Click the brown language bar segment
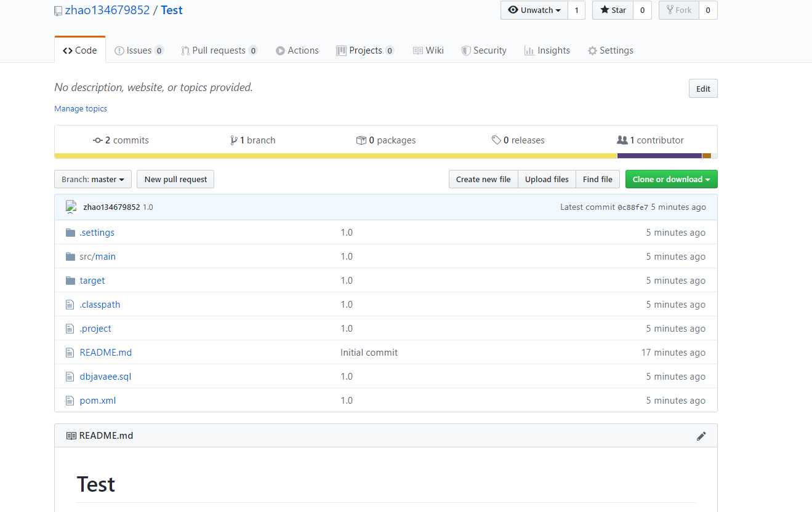The image size is (812, 512). (x=707, y=156)
